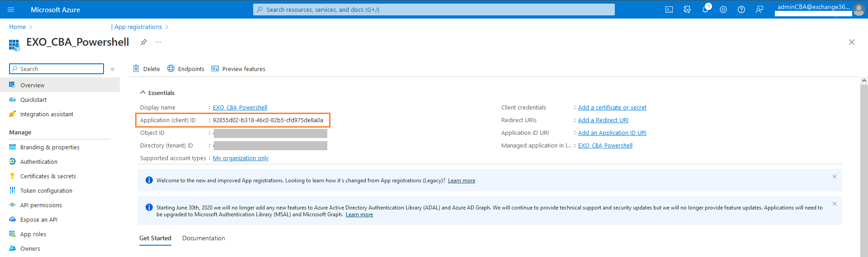Click Add a certificate or secret
This screenshot has height=257, width=868.
coord(612,108)
